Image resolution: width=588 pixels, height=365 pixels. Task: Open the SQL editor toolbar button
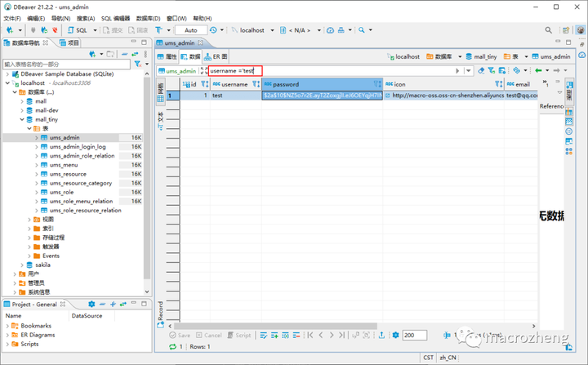click(78, 30)
